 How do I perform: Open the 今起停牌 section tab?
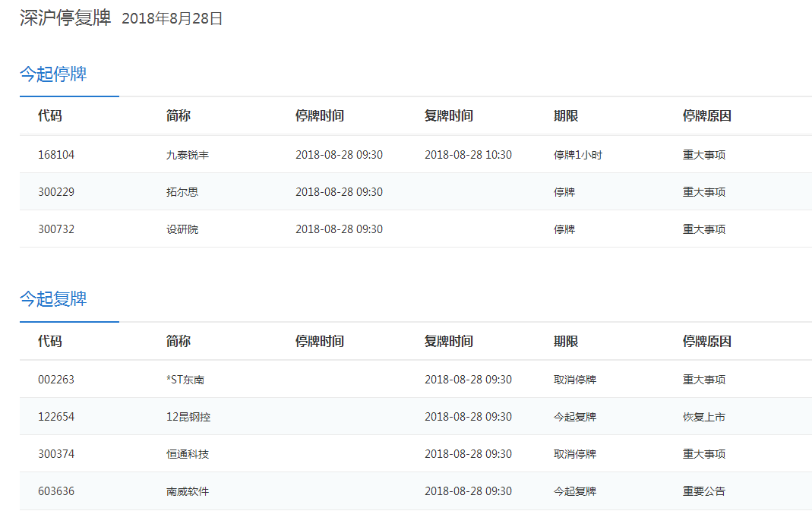pos(53,74)
